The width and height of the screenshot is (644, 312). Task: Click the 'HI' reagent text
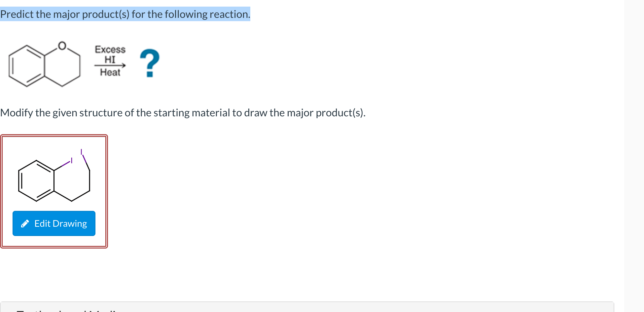click(x=110, y=59)
